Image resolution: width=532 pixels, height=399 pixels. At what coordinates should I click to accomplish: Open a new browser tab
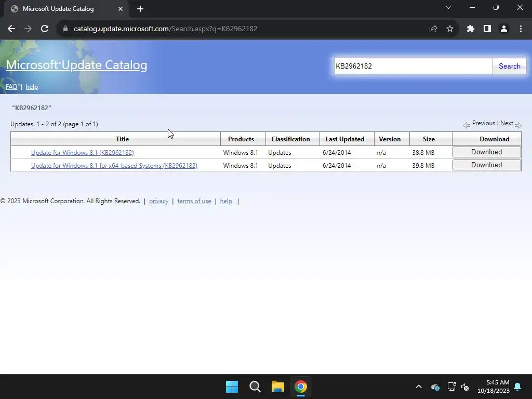[x=140, y=9]
